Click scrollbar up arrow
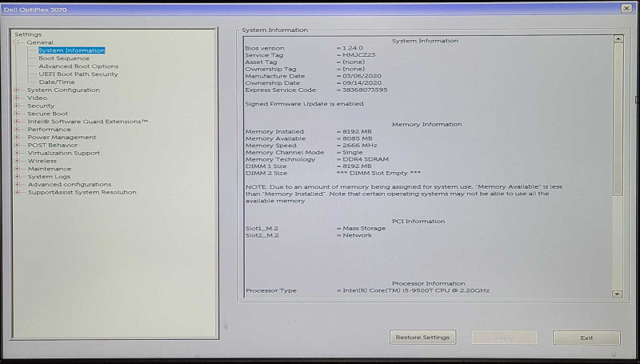The width and height of the screenshot is (640, 364). coord(618,39)
